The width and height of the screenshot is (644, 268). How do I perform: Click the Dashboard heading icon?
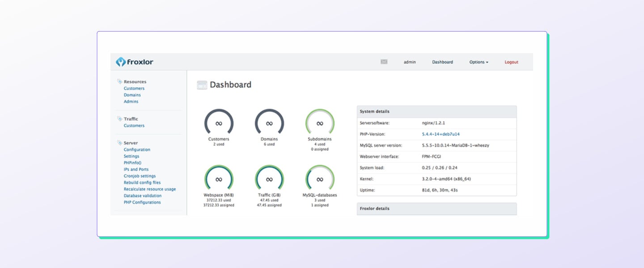coord(202,85)
